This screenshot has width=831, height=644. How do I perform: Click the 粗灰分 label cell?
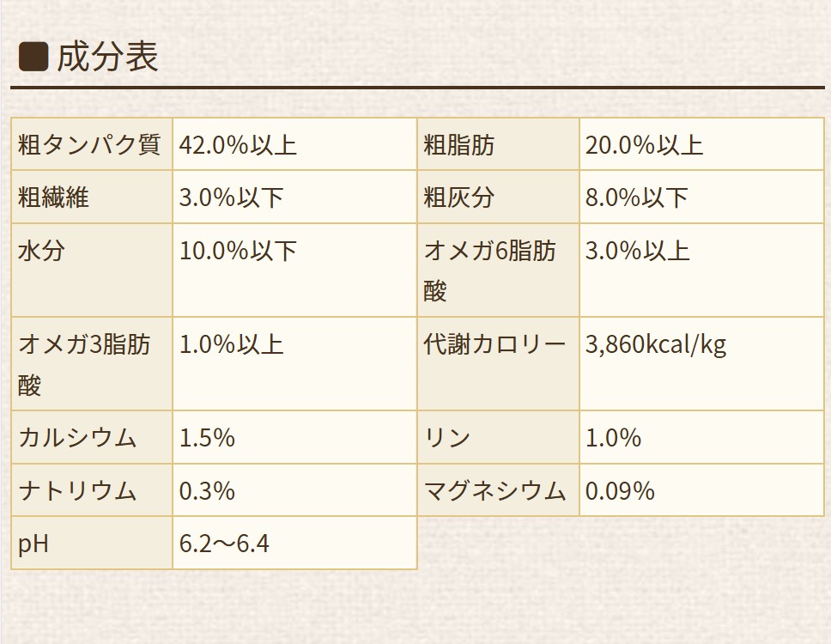click(498, 197)
